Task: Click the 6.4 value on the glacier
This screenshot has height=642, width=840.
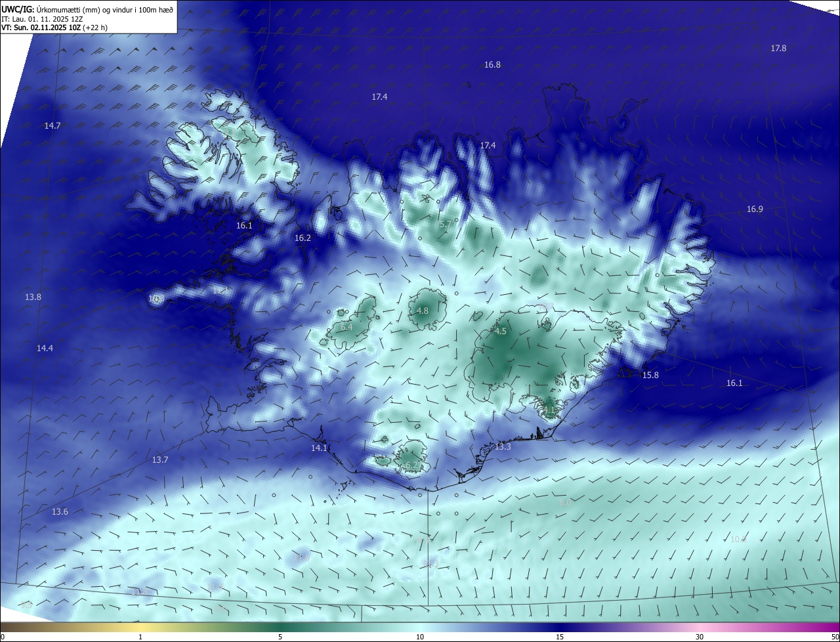Action: 347,327
